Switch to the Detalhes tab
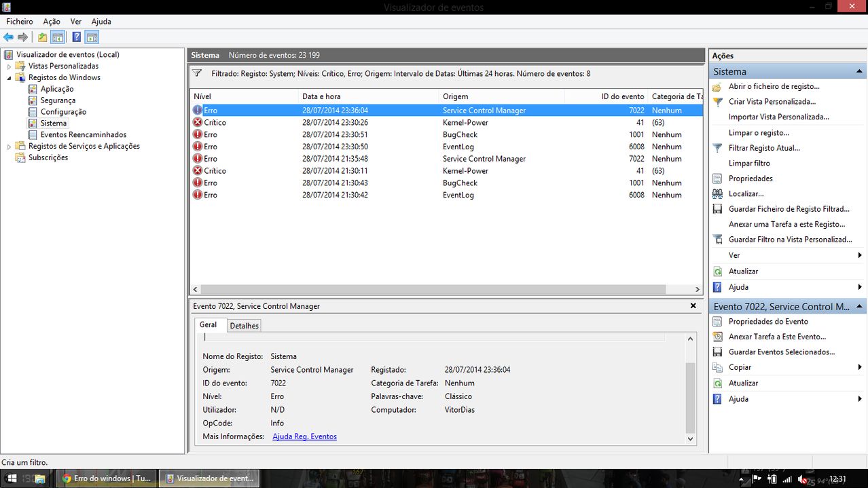The height and width of the screenshot is (488, 868). pyautogui.click(x=245, y=326)
